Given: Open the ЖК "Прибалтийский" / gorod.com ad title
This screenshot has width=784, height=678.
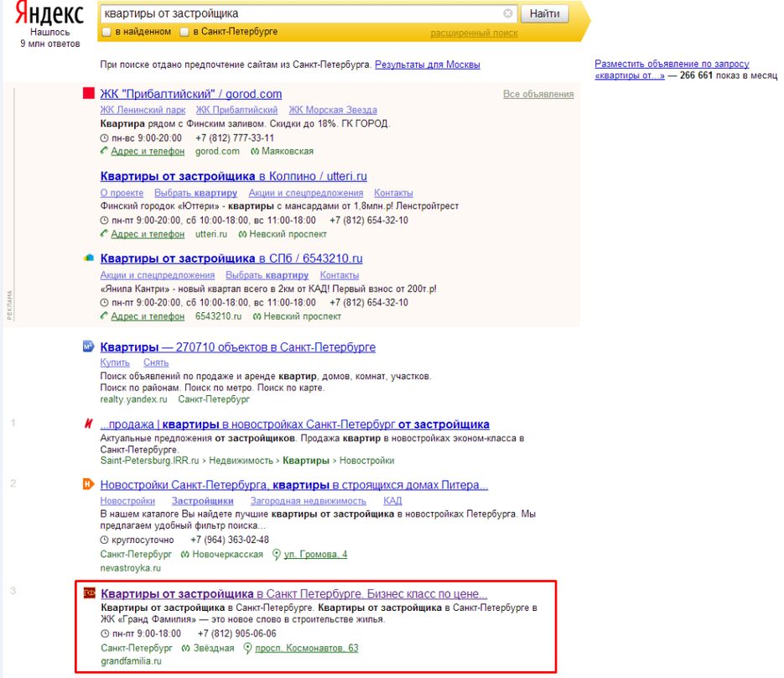Looking at the screenshot, I should 191,94.
